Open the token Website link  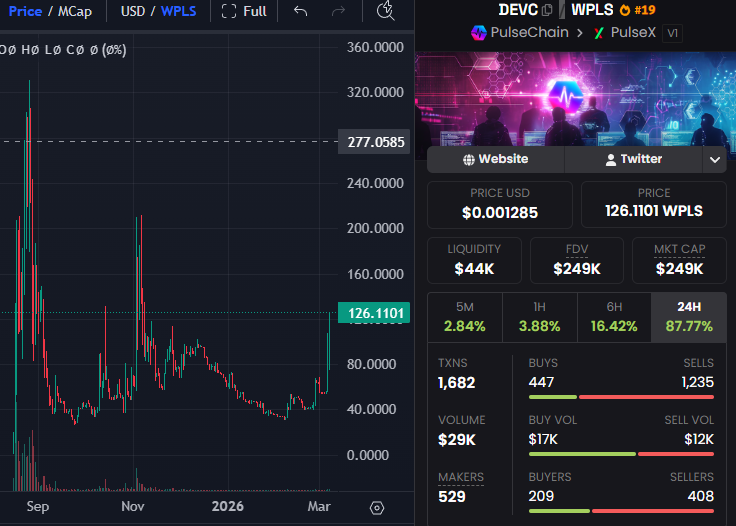point(496,160)
